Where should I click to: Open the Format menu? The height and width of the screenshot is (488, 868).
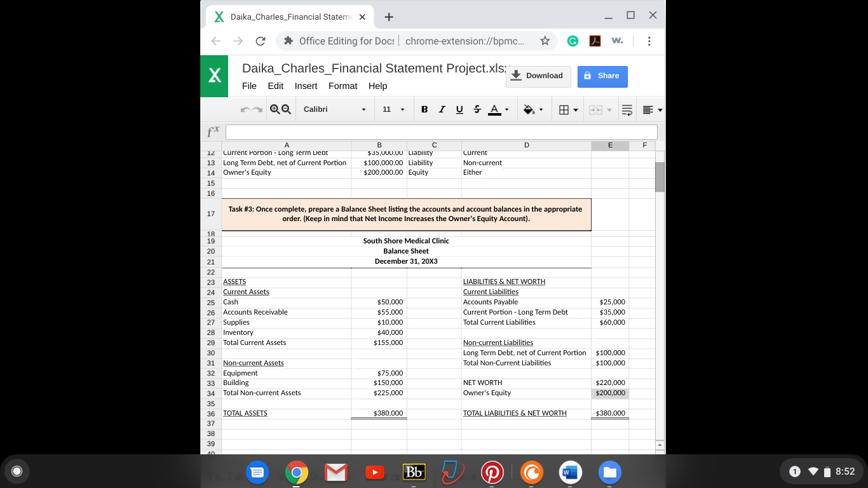click(342, 86)
